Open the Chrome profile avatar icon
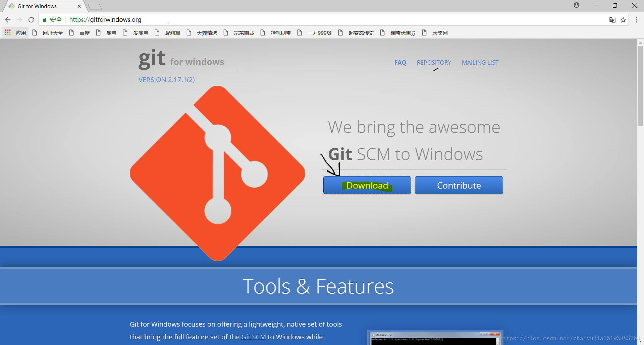Screen dimensions: 644x345 tap(577, 5)
